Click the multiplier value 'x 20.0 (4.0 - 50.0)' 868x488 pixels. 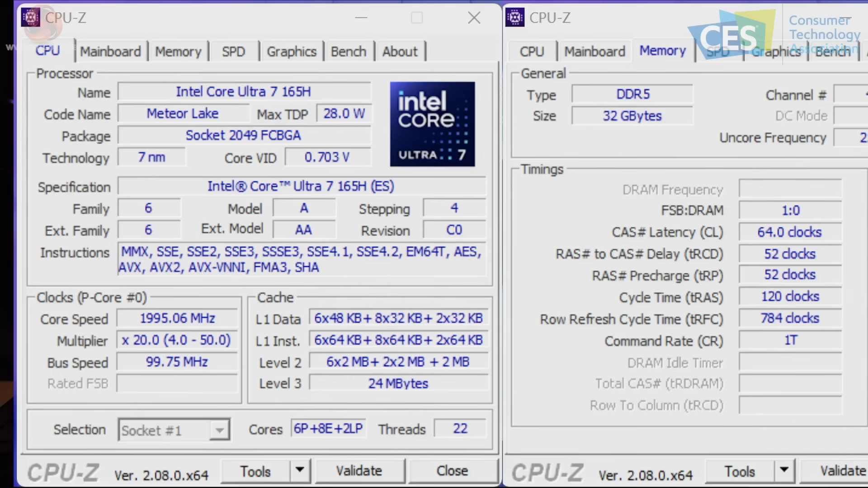177,340
